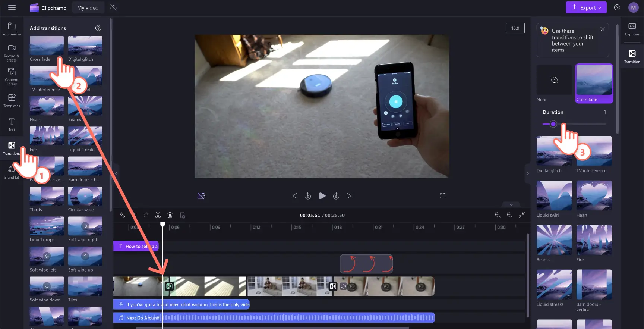Choose Fire transition in property panel
The width and height of the screenshot is (644, 329).
[594, 240]
